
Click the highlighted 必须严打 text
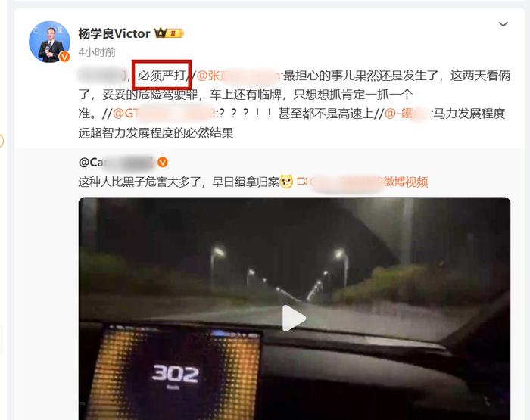point(161,76)
